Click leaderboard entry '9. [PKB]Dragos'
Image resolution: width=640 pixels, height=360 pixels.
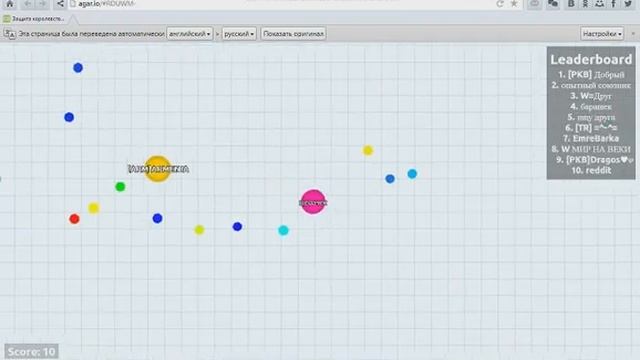[594, 160]
